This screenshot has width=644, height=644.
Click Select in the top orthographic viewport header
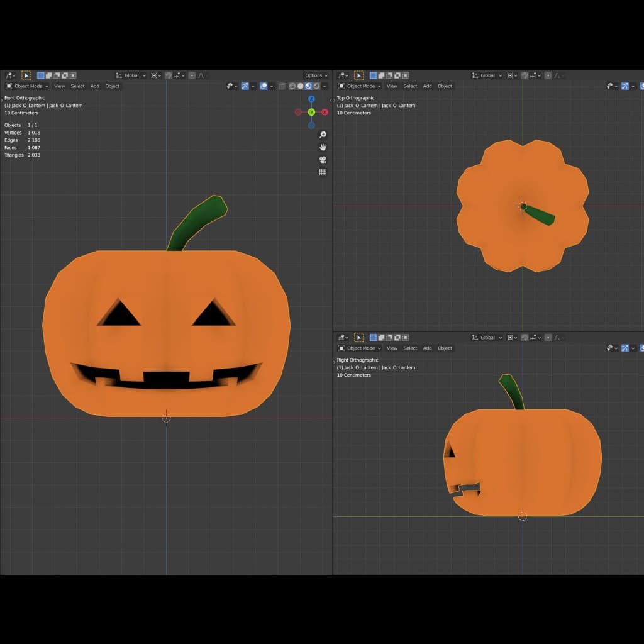click(x=410, y=86)
